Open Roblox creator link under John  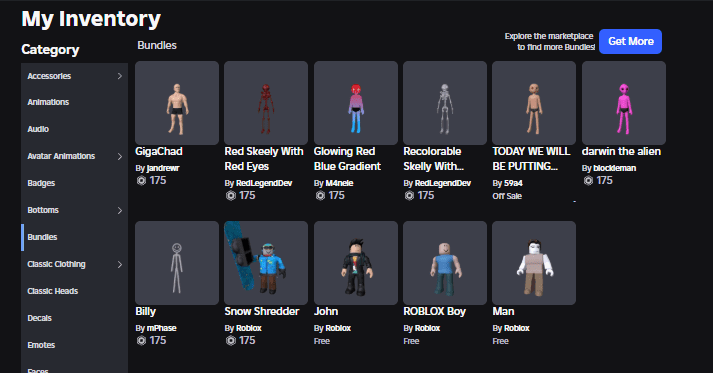[338, 328]
